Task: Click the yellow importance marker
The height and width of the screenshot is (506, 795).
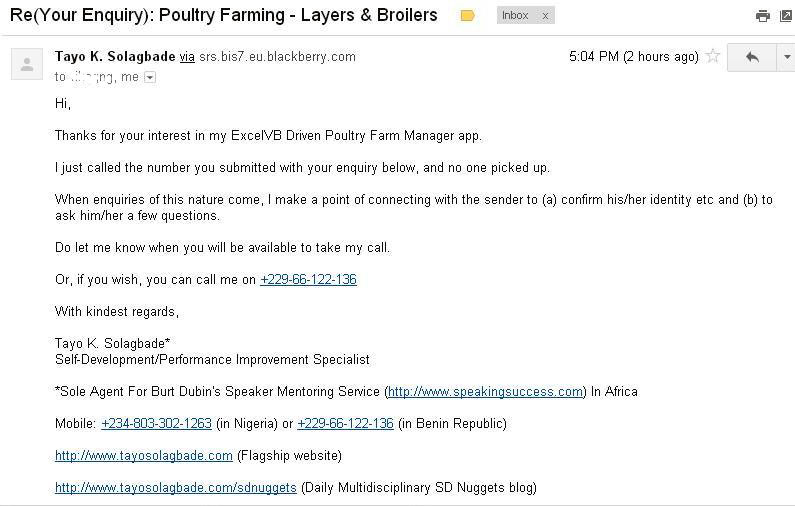Action: [467, 16]
